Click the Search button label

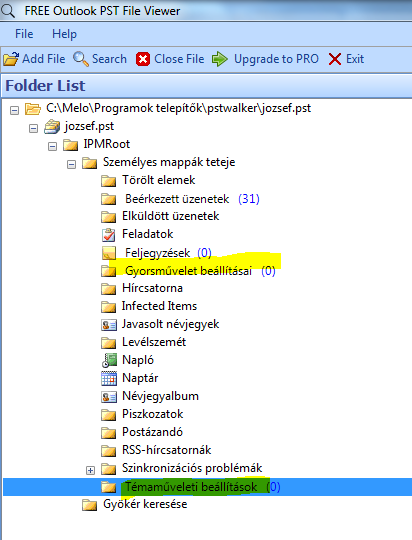pyautogui.click(x=109, y=59)
